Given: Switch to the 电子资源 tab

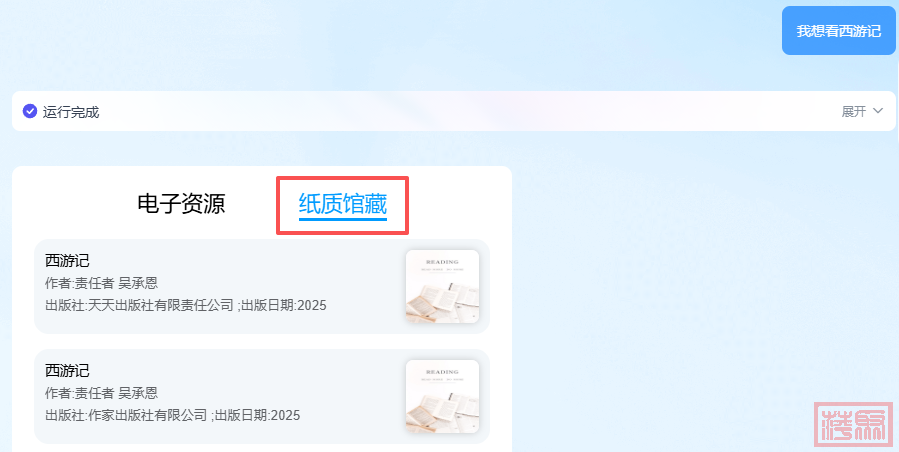Looking at the screenshot, I should [181, 204].
